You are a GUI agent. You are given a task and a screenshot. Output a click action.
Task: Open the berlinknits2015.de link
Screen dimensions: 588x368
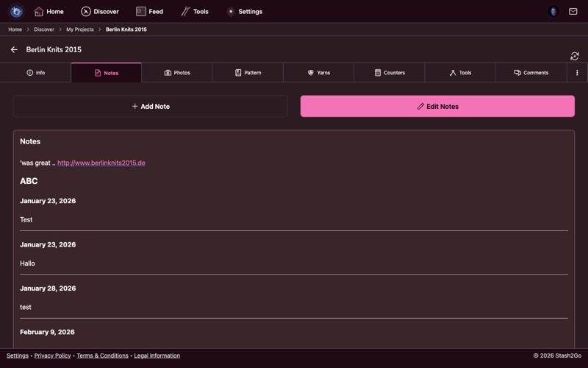pos(101,163)
